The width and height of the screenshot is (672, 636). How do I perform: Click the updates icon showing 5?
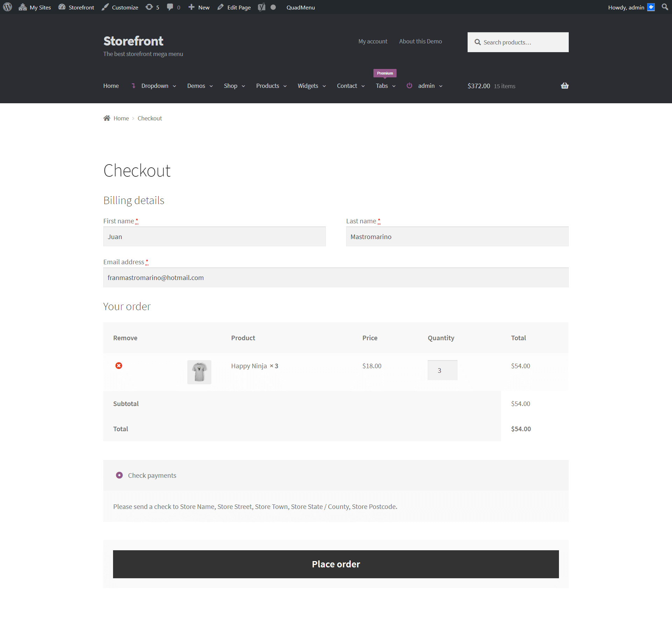point(149,7)
